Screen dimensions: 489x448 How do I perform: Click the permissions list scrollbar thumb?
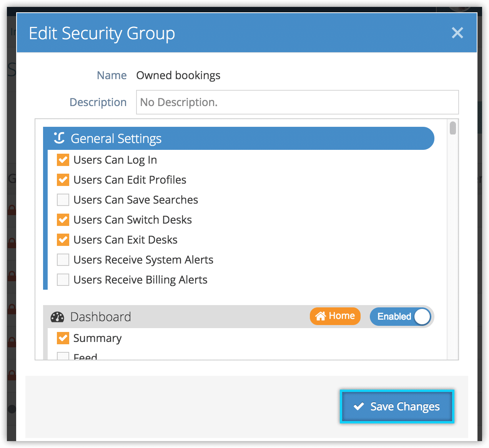tap(453, 128)
